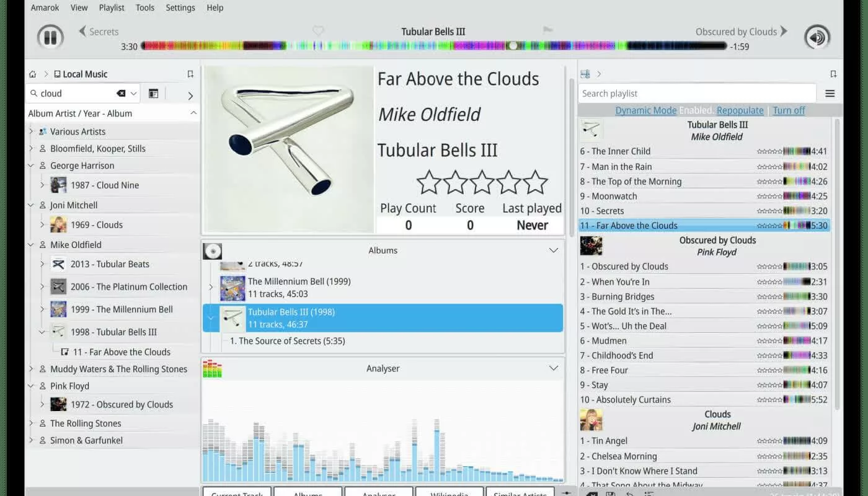Collapse the Analyser applet chevron
The image size is (868, 496).
554,368
